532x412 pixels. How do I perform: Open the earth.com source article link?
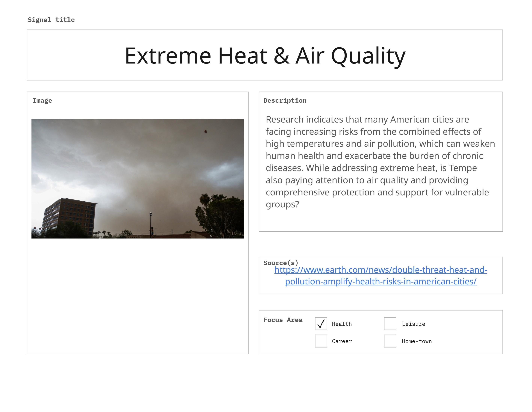381,270
